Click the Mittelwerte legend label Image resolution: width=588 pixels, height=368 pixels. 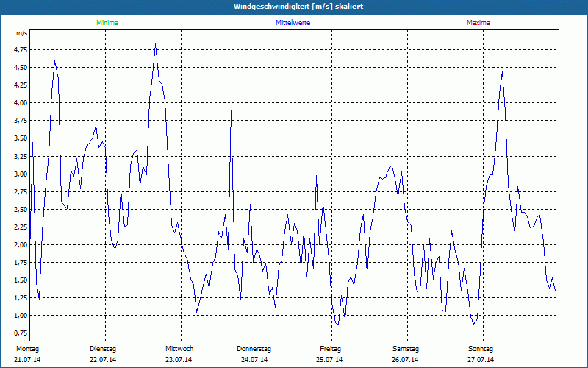293,23
